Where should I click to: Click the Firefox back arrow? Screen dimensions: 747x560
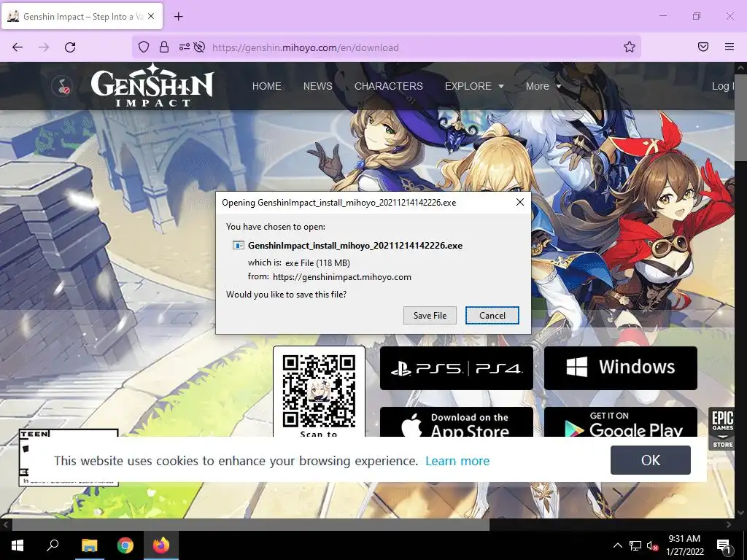tap(18, 47)
